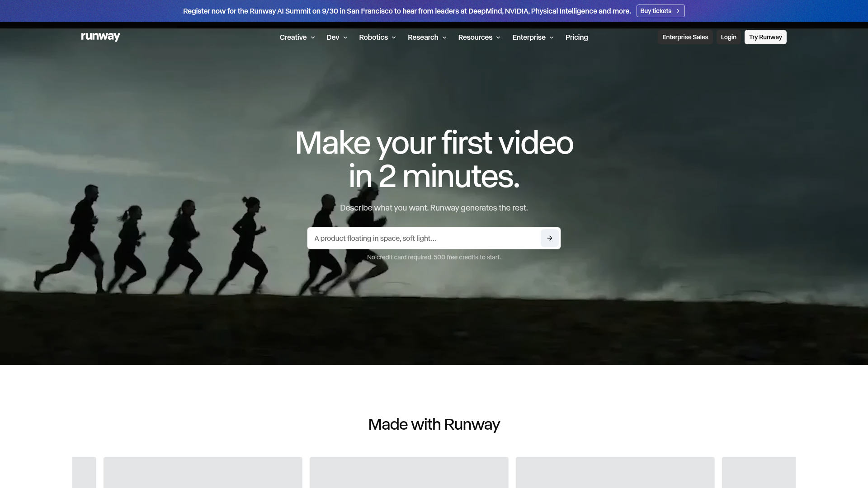Click the runway logo
This screenshot has height=488, width=868.
click(x=100, y=37)
